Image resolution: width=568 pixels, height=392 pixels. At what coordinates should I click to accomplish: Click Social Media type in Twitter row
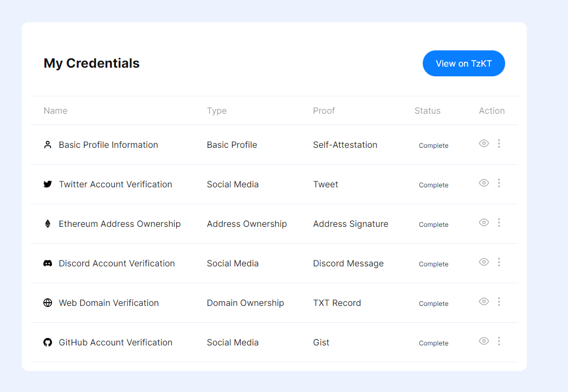[233, 184]
